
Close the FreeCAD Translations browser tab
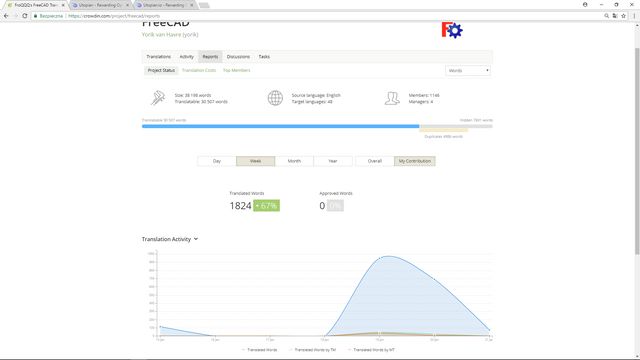pyautogui.click(x=63, y=5)
